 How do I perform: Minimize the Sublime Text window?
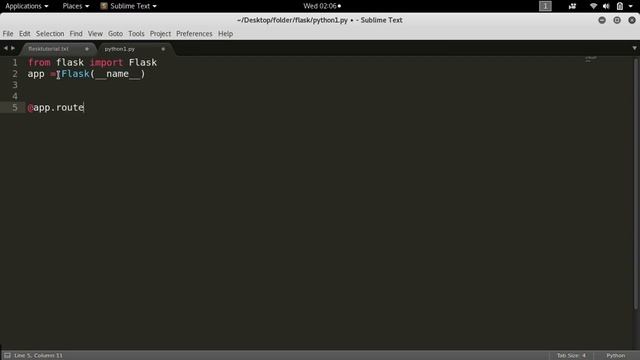coord(602,20)
